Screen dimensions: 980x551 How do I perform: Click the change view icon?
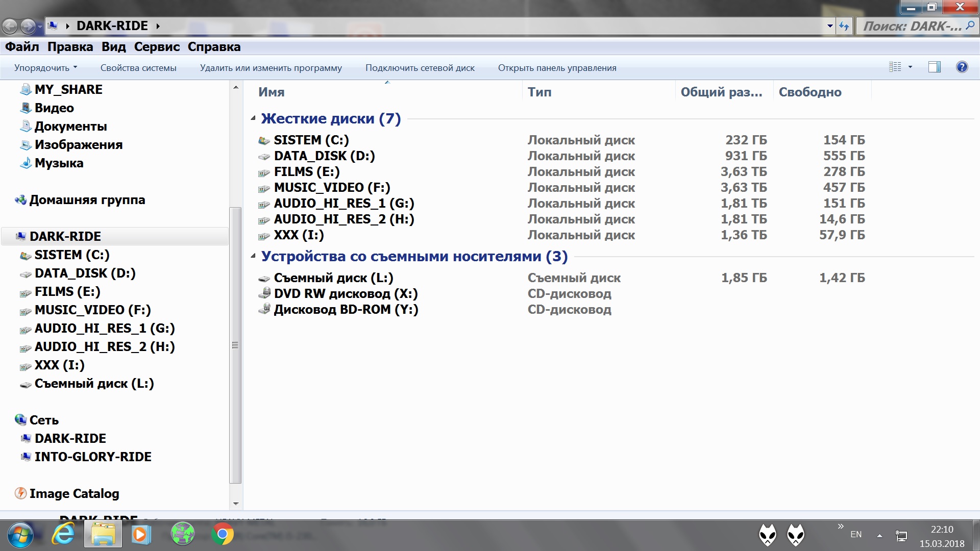point(895,67)
